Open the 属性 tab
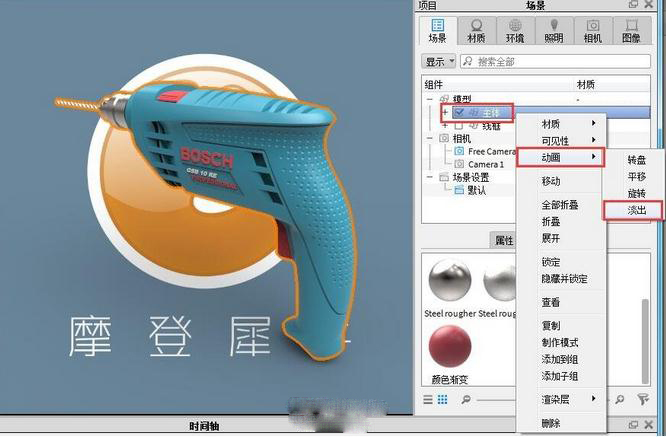Viewport: 666px width, 437px height. [504, 240]
